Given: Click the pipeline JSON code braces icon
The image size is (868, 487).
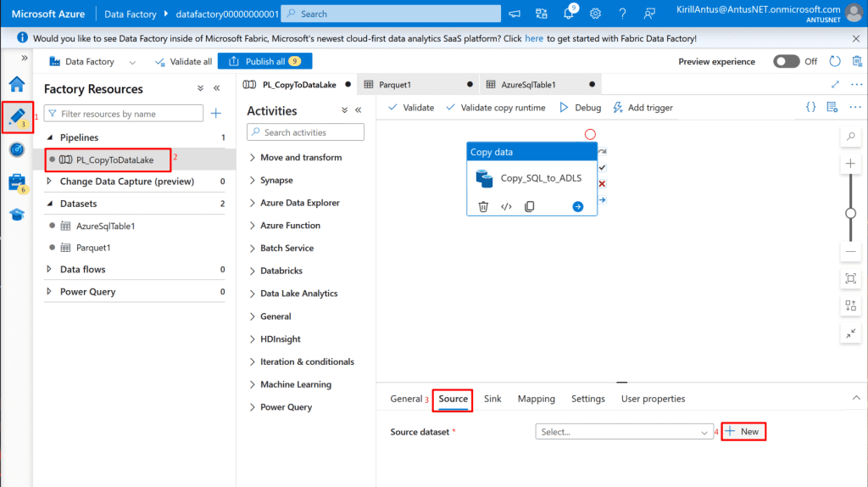Looking at the screenshot, I should click(810, 108).
